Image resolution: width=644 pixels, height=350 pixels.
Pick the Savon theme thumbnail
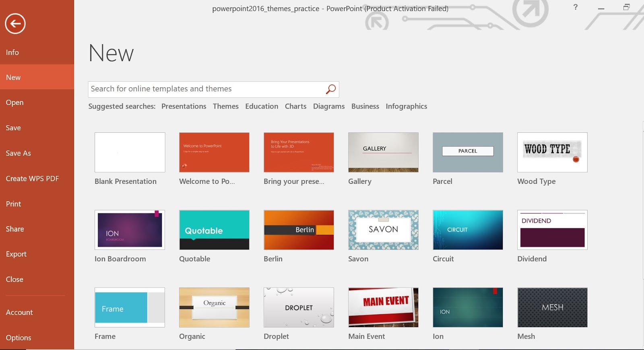[x=384, y=230]
